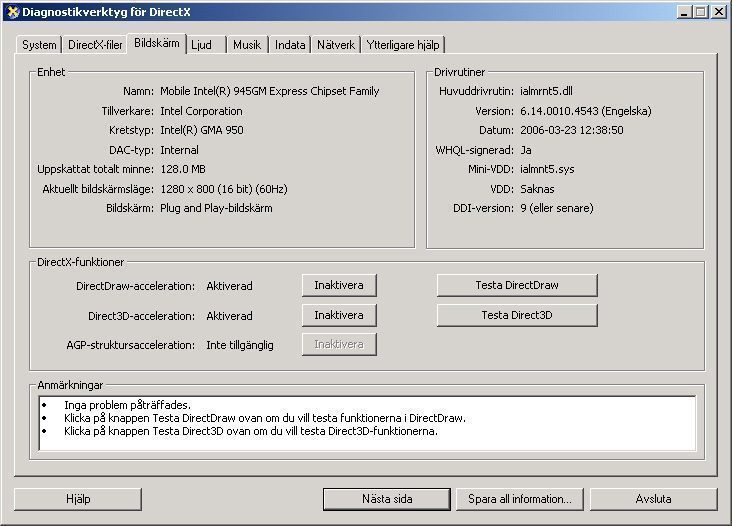Click the Testa DirectDraw button
The height and width of the screenshot is (526, 732).
point(517,285)
